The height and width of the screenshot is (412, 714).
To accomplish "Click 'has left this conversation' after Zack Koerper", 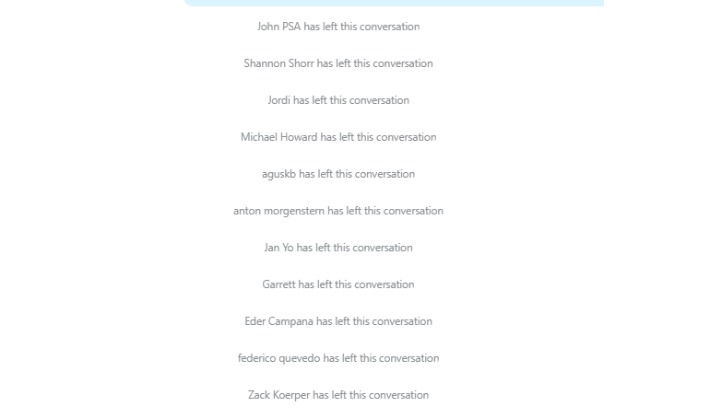I will click(x=371, y=395).
